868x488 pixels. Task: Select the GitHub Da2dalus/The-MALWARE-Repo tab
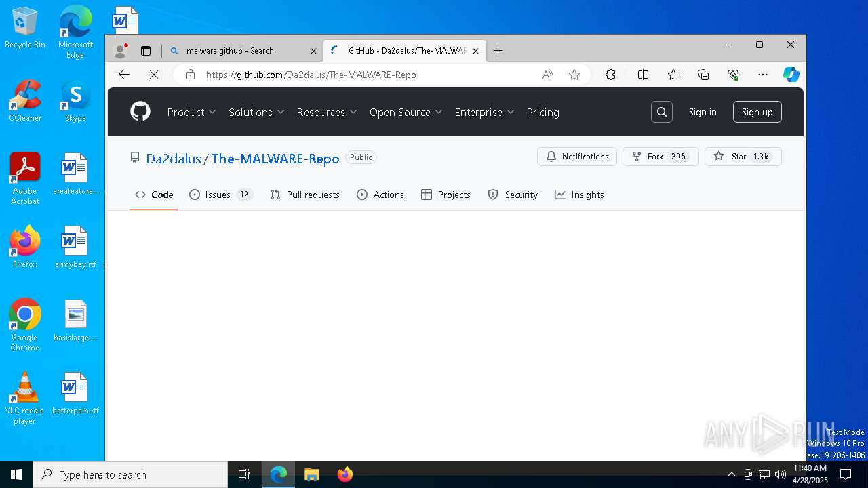405,51
